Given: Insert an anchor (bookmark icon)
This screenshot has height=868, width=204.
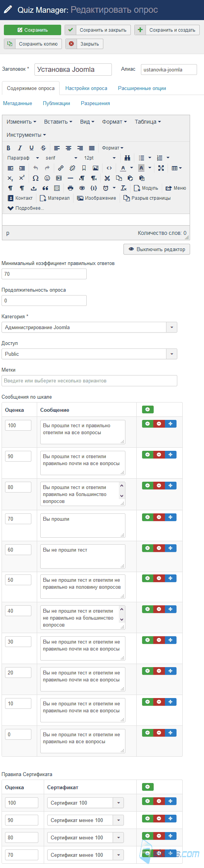Looking at the screenshot, I should point(84,168).
